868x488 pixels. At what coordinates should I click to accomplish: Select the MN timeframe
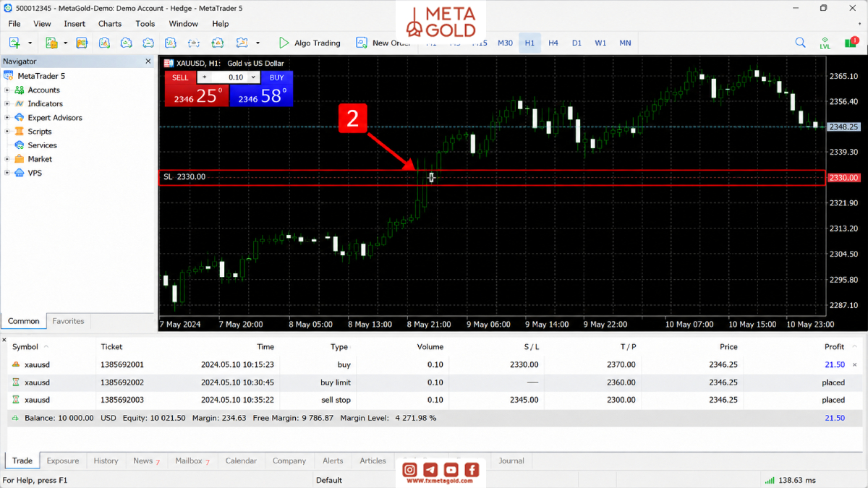(x=625, y=43)
